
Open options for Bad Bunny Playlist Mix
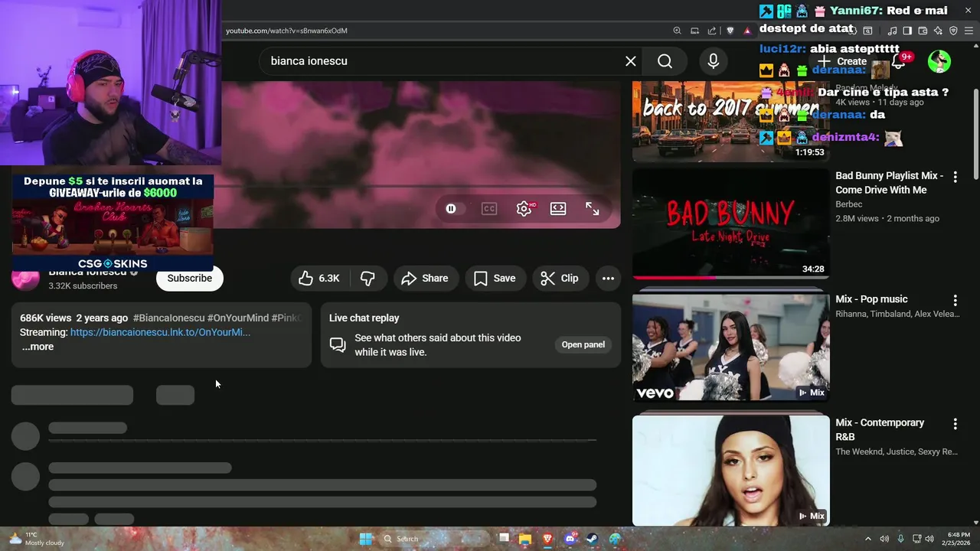[x=955, y=177]
